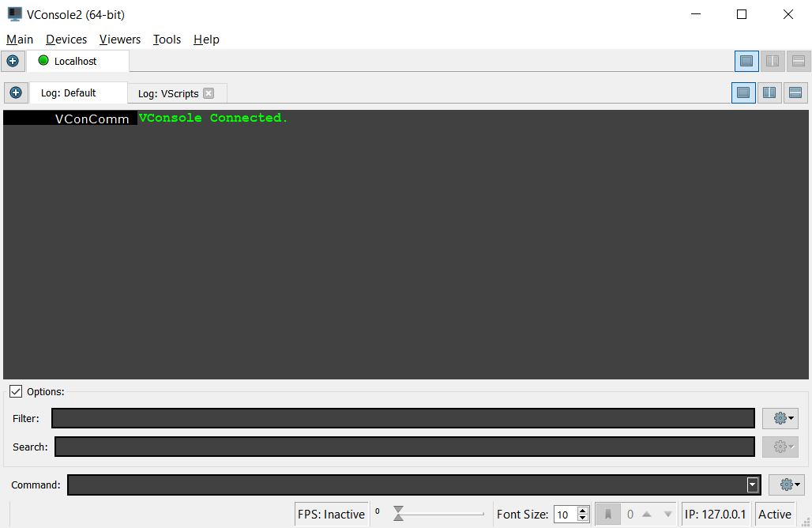Switch to the Log: Default tab
The height and width of the screenshot is (528, 812).
(79, 92)
